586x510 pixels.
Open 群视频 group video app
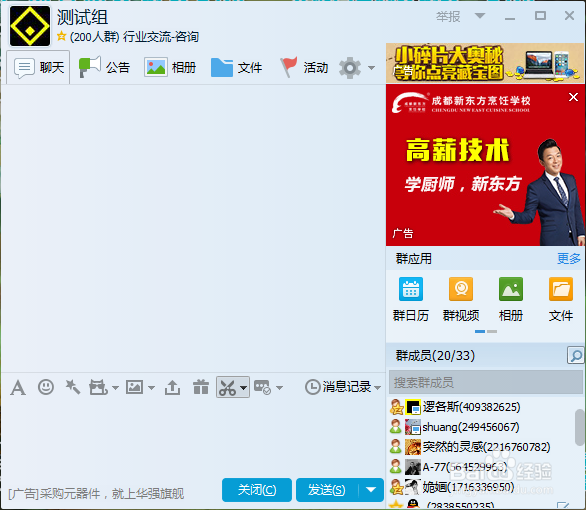tap(461, 299)
